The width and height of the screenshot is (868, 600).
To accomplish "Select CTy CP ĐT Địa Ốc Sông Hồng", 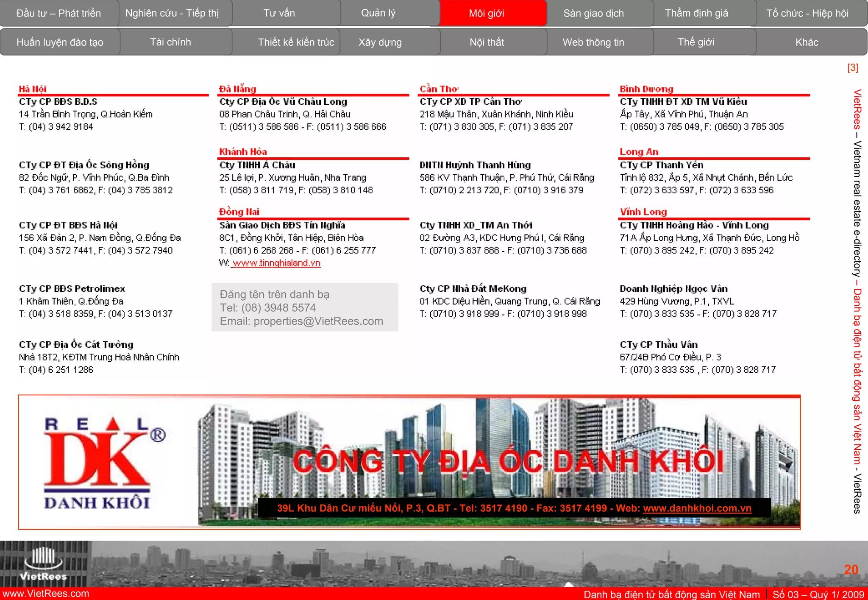I will point(84,165).
